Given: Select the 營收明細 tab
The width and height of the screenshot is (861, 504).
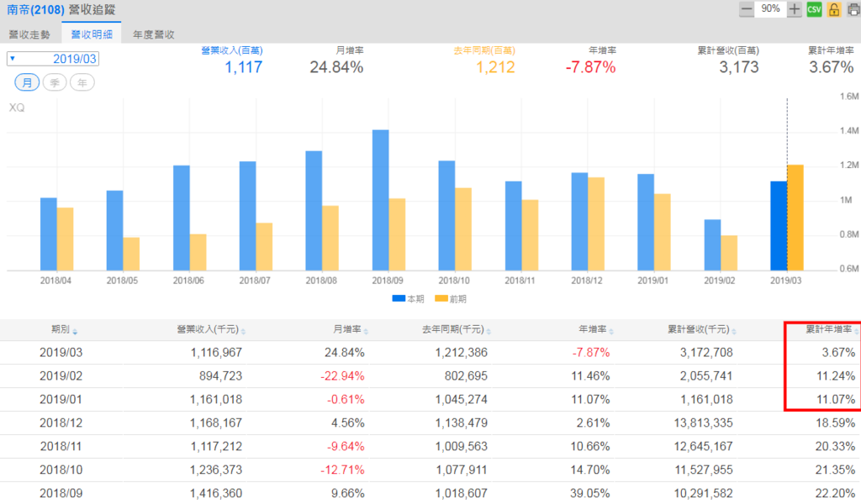Looking at the screenshot, I should (x=92, y=34).
